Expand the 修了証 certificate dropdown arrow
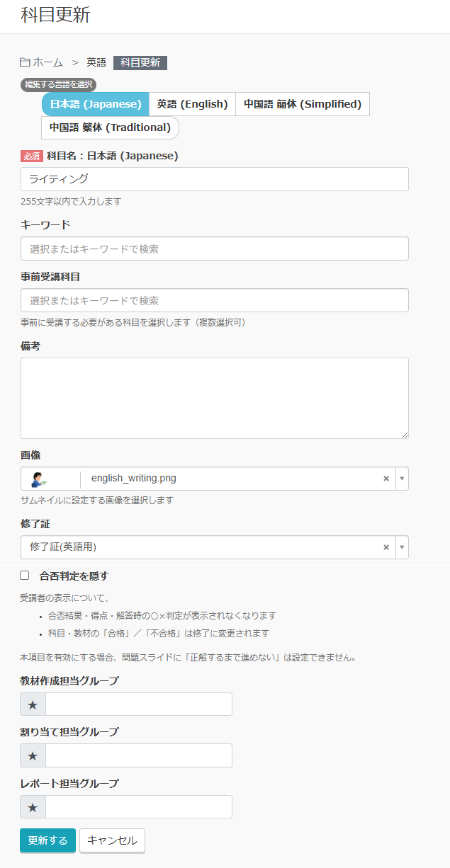Viewport: 450px width, 868px height. 402,547
